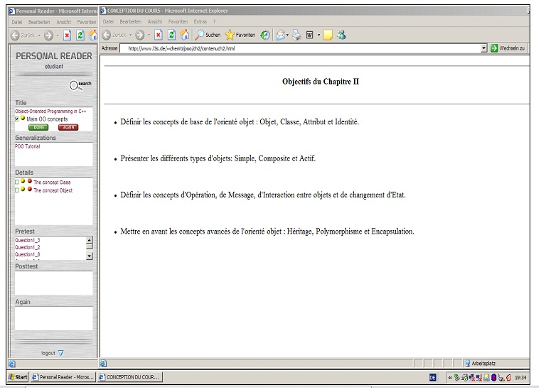Open the Question1_8 pretest link
The image size is (541, 392).
pos(28,254)
